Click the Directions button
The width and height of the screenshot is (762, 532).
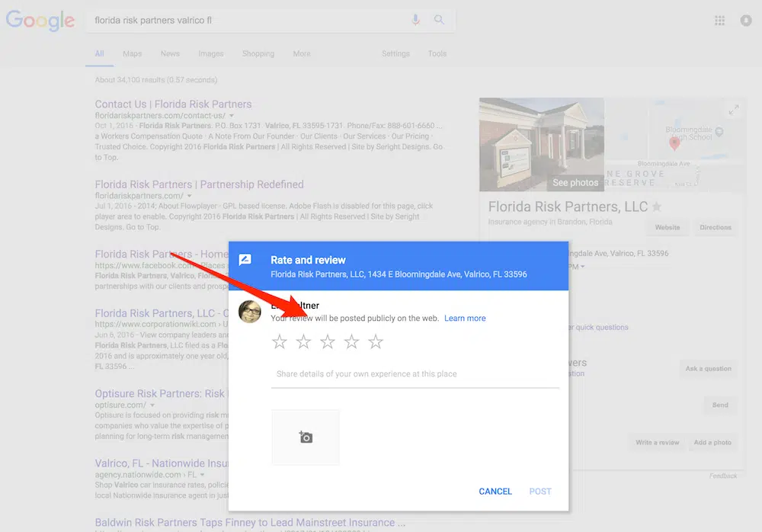[716, 227]
